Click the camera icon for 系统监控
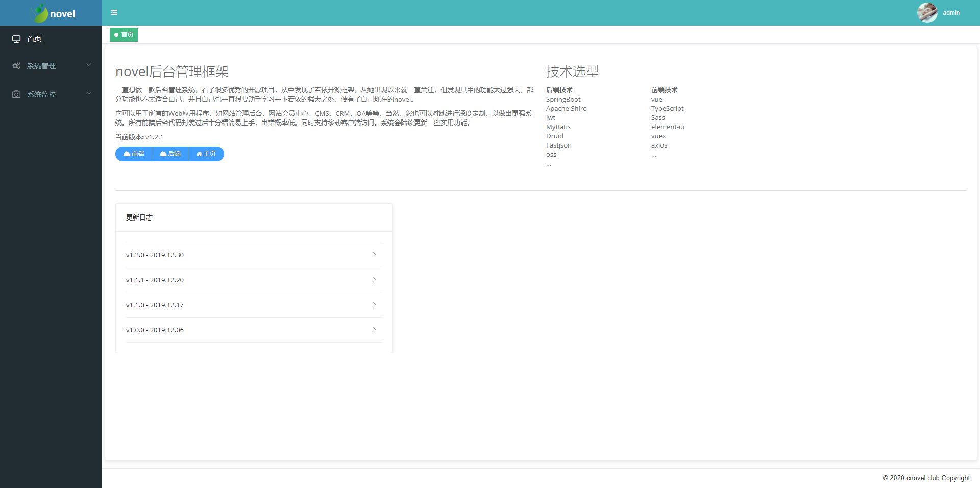Viewport: 980px width, 488px height. pos(16,94)
